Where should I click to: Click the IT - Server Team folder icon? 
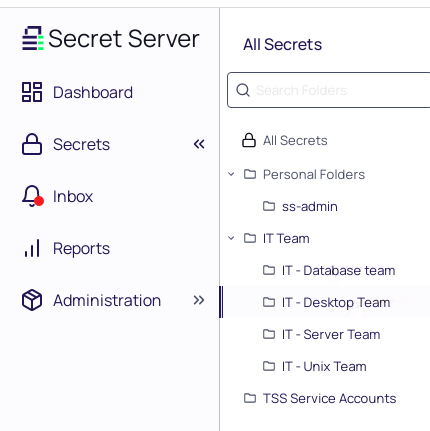(x=269, y=334)
